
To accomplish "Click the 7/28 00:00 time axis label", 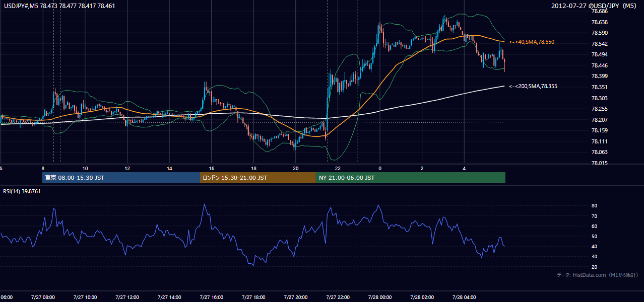I will tap(379, 297).
